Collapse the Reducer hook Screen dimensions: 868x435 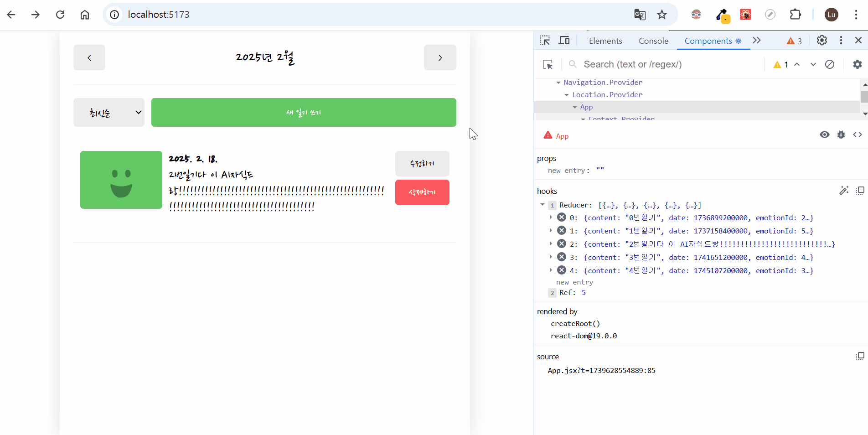point(542,205)
